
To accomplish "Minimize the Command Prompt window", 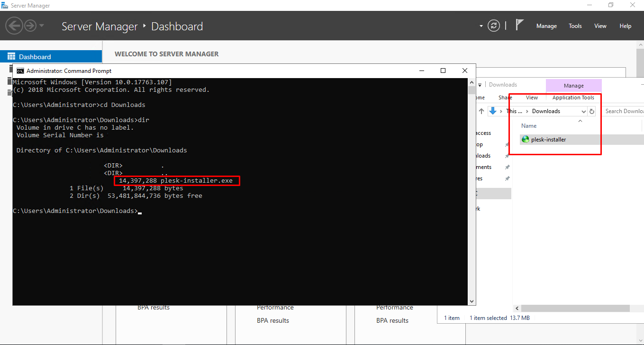I will [421, 71].
